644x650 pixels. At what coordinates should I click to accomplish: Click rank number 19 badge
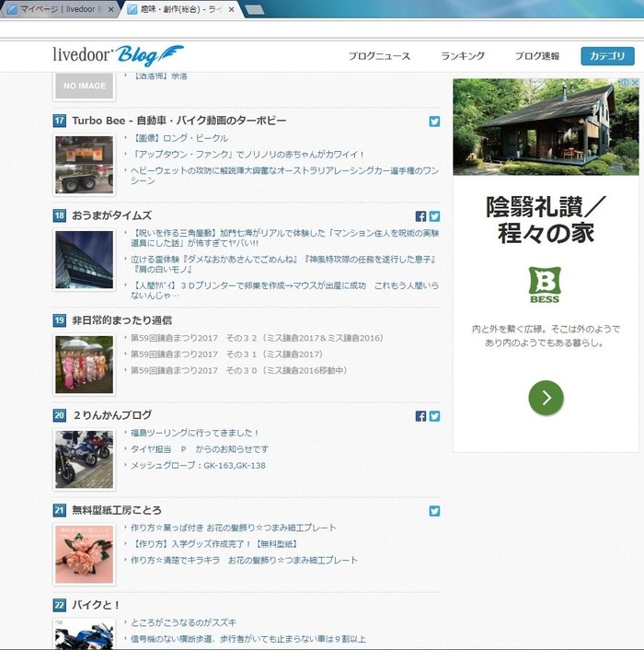(59, 320)
